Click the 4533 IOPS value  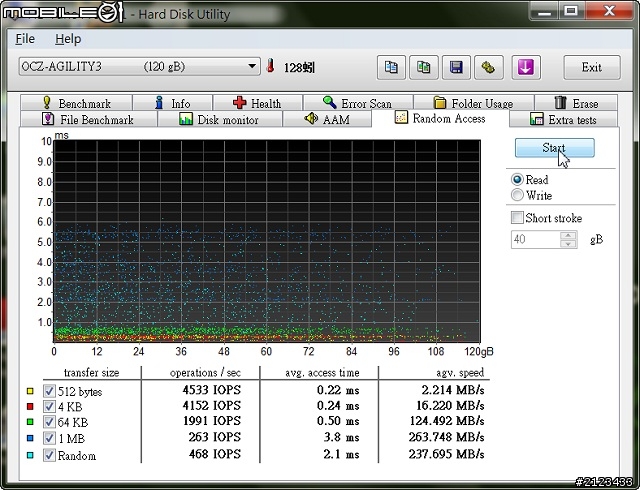[x=211, y=390]
